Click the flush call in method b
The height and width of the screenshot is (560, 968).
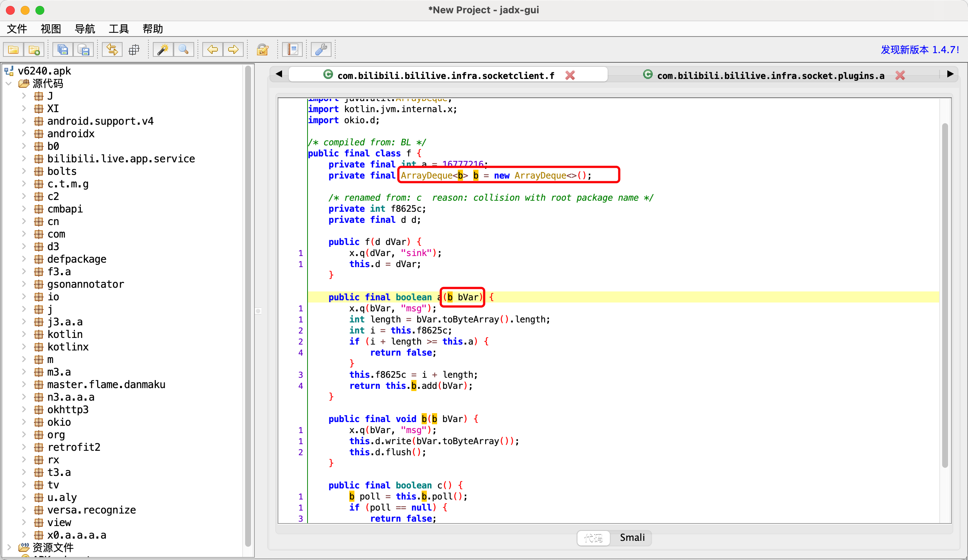click(398, 452)
